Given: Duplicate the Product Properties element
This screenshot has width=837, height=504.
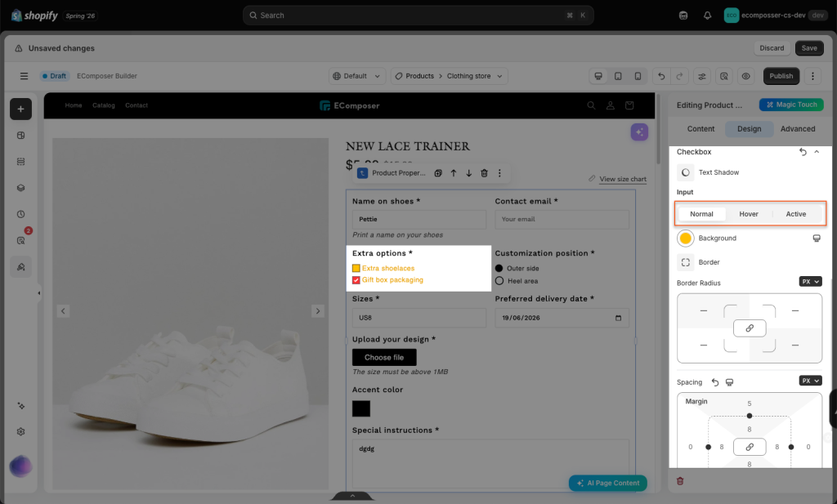Looking at the screenshot, I should click(x=438, y=173).
